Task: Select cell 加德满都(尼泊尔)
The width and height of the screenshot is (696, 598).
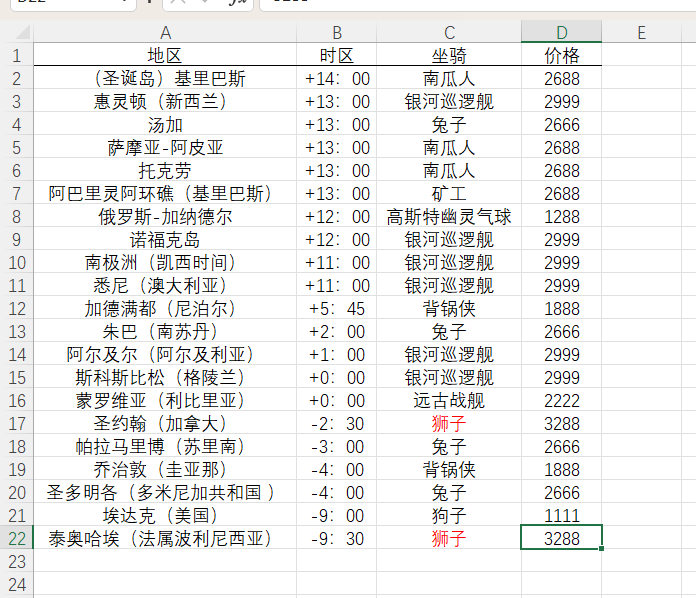Action: click(x=165, y=309)
